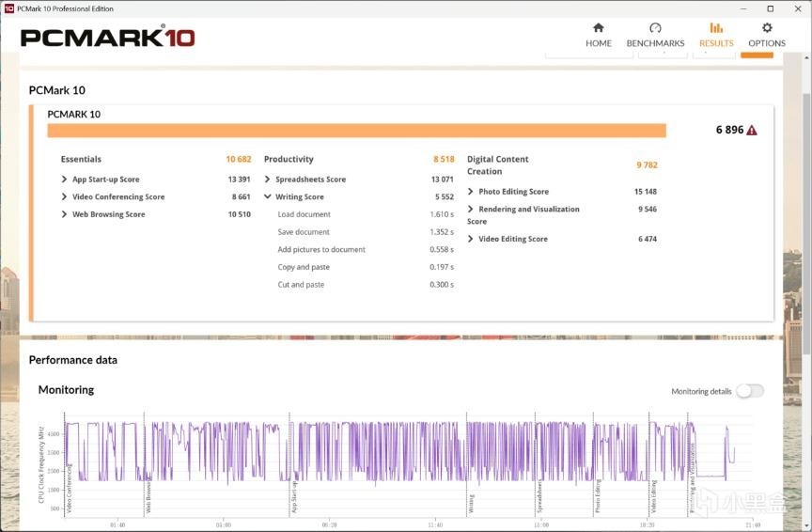Click the vertical scrollbar on the right
This screenshot has height=532, width=812.
coord(806,224)
